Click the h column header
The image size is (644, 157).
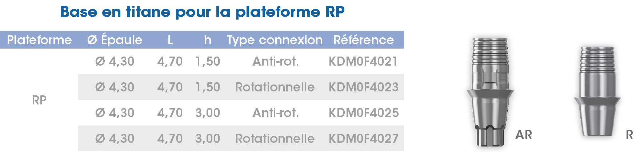coord(208,40)
